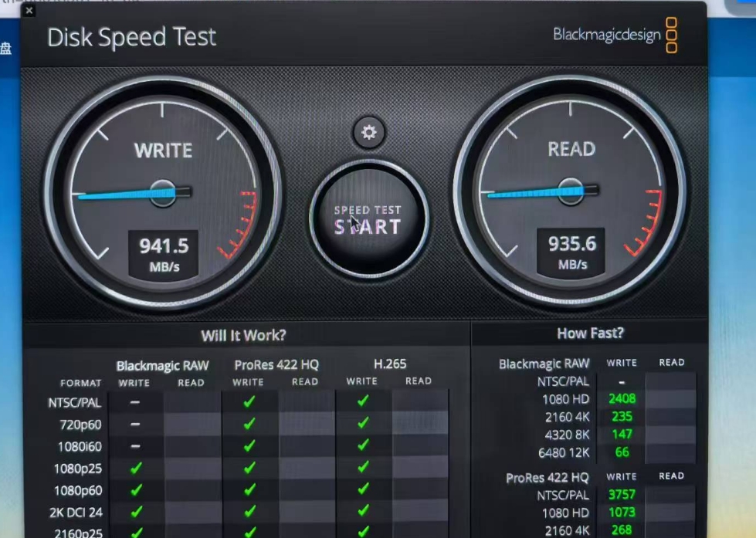
Task: Select the 1073 ProRes 1080 HD write value
Action: click(x=622, y=513)
